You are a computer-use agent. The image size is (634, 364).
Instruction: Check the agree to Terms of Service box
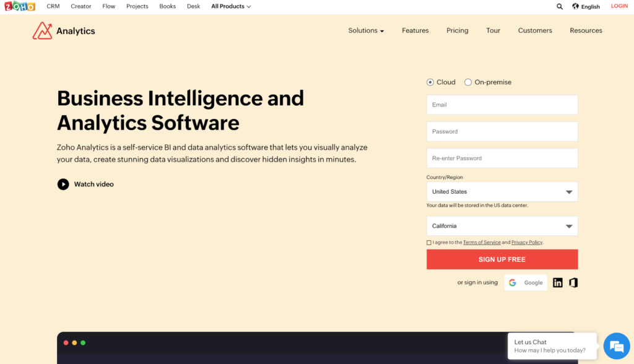pyautogui.click(x=429, y=243)
